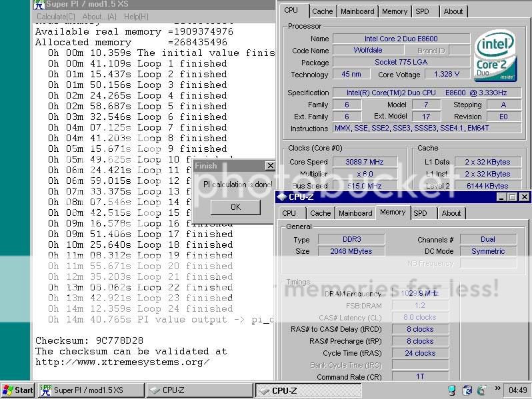Click the Package field Socket 775 LGA
Screen dimensions: 532x399
point(401,62)
